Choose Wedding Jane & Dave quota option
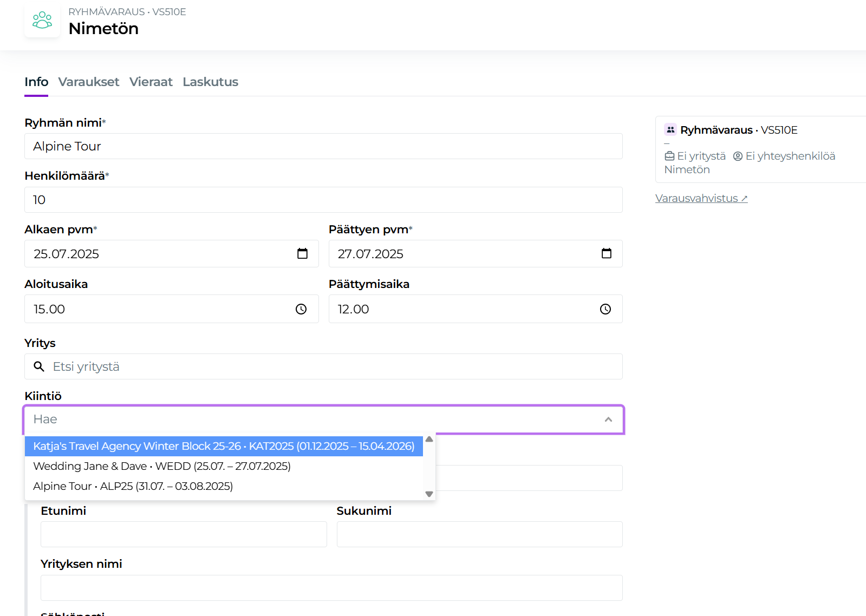866x616 pixels. (x=162, y=466)
